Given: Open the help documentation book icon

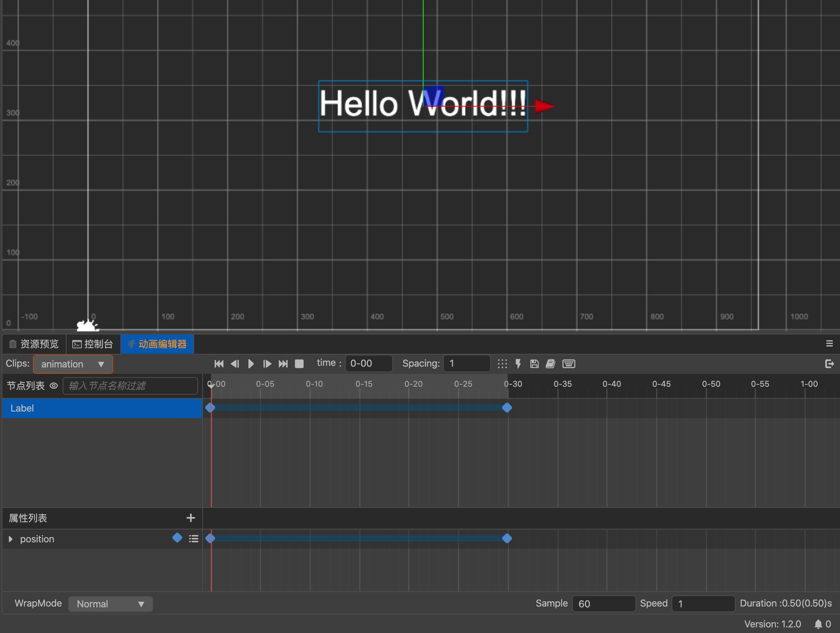Looking at the screenshot, I should pos(551,364).
